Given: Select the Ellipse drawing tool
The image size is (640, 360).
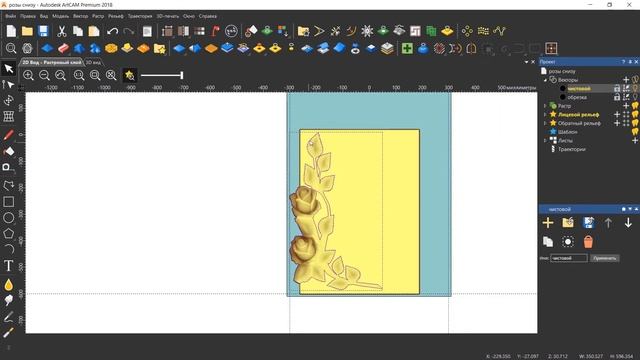Looking at the screenshot, I should click(8, 218).
